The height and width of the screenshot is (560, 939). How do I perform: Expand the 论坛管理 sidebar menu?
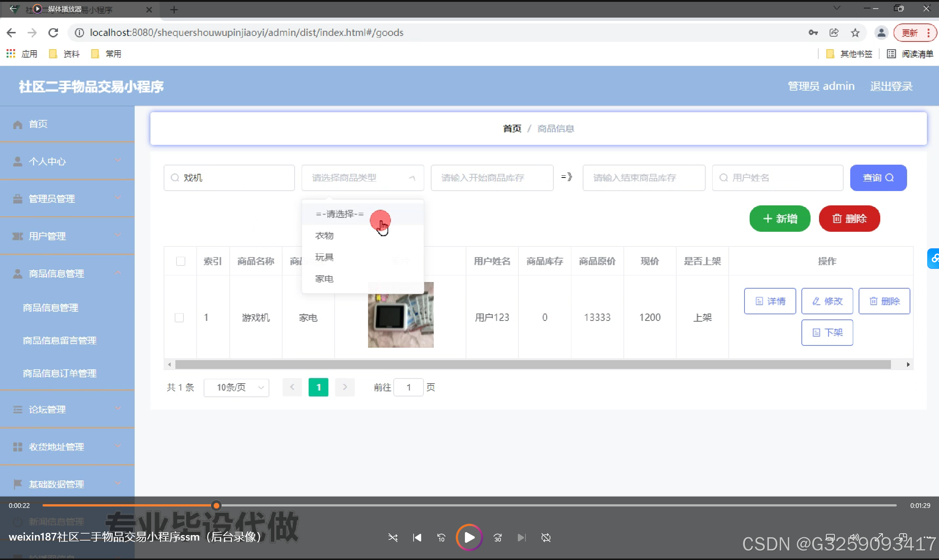pos(67,409)
